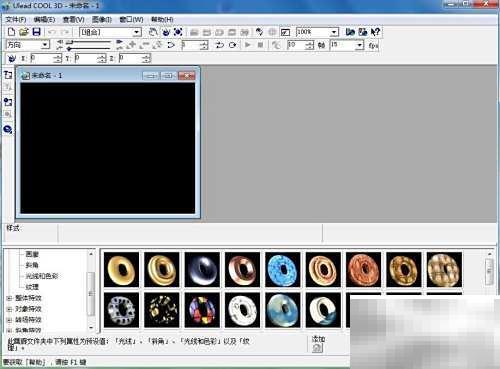Click the lower keyframe slider track

click(x=89, y=49)
